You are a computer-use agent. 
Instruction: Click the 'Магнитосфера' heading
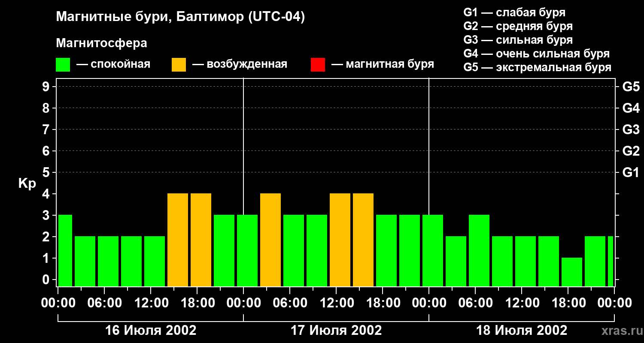(101, 43)
